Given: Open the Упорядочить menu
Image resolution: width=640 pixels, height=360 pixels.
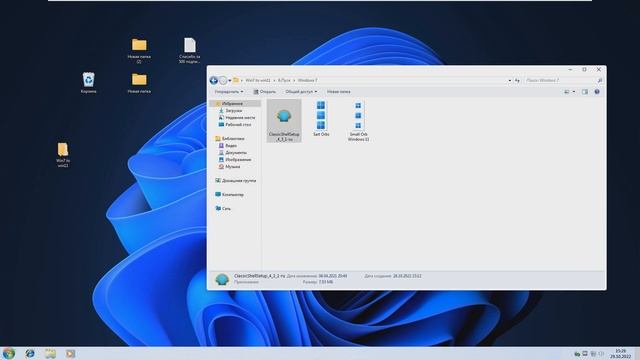Looking at the screenshot, I should pos(229,92).
